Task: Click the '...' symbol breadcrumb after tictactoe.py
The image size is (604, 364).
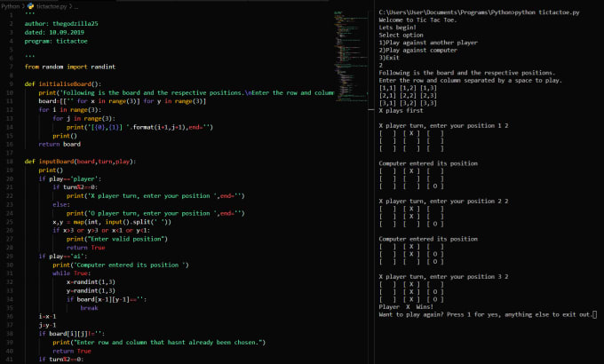Action: tap(75, 6)
